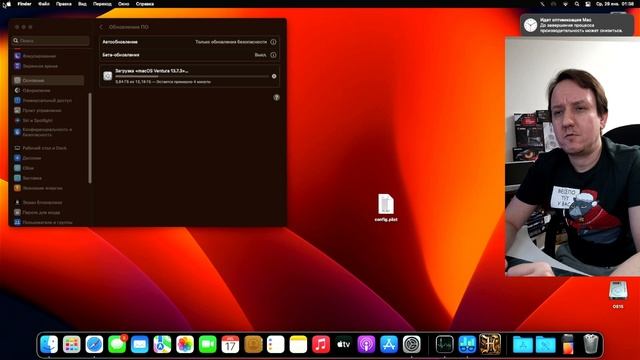Open info for Бета-обновления row
This screenshot has width=640, height=360.
[x=273, y=55]
